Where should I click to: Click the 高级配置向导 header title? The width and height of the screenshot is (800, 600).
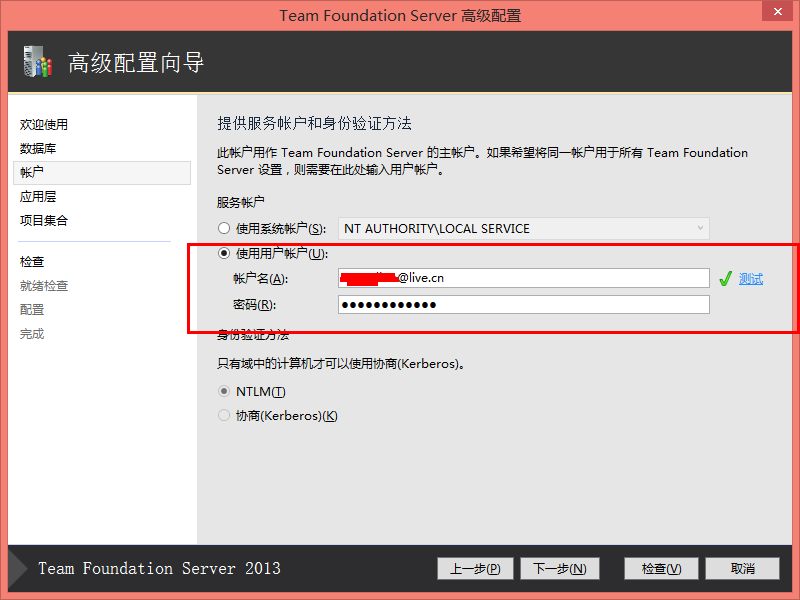pos(136,63)
